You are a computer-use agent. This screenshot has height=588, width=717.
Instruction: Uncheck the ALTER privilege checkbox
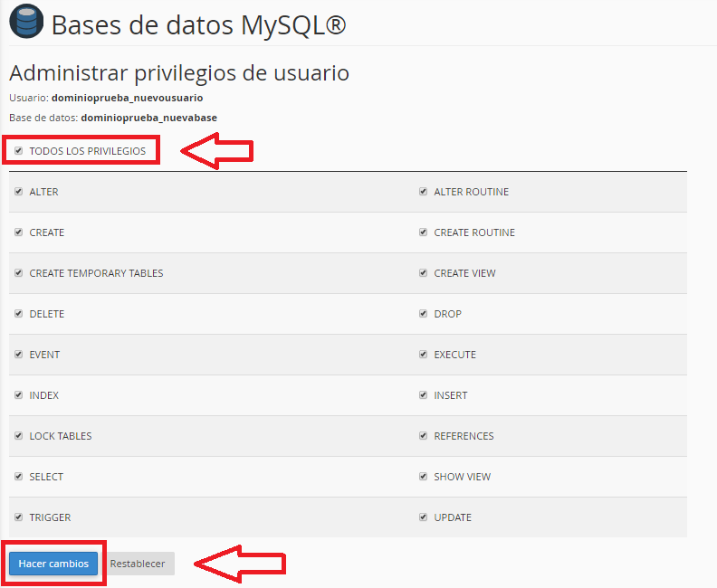click(x=18, y=192)
